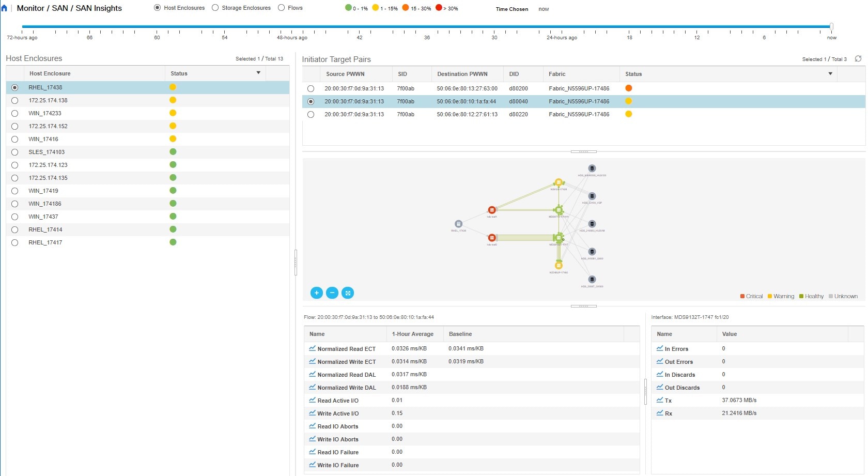Click the RHEL_17438 node in the topology map
The width and height of the screenshot is (868, 476).
(x=458, y=224)
